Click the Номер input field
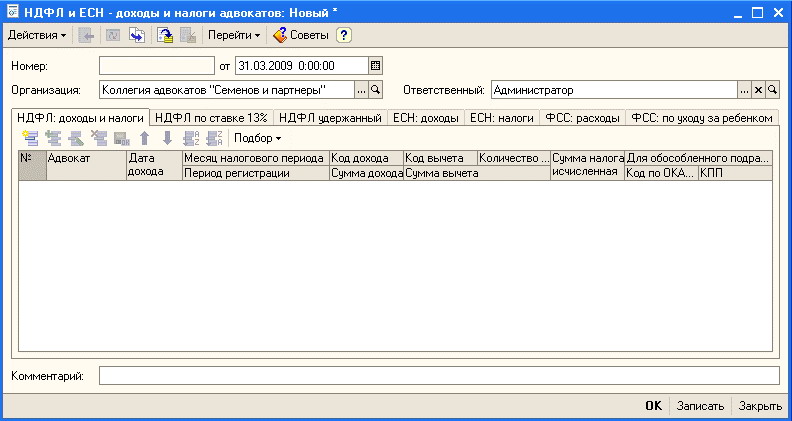792x421 pixels. (156, 66)
